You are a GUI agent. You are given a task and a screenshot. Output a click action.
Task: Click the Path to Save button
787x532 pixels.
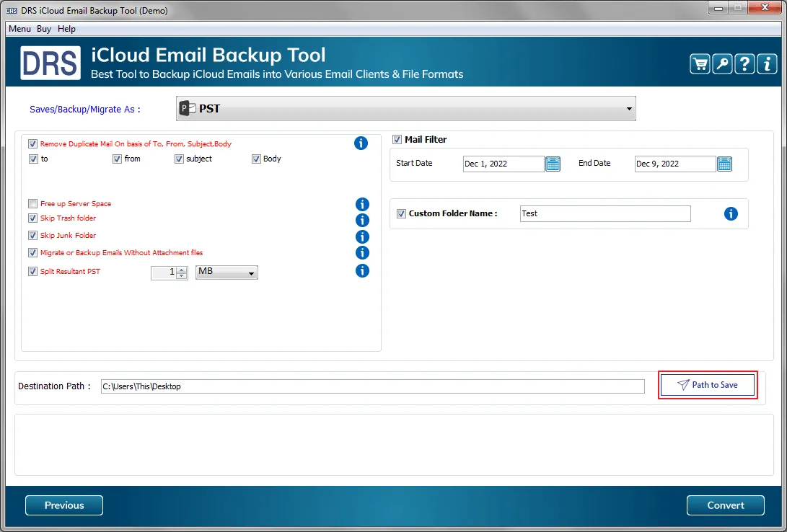point(708,385)
